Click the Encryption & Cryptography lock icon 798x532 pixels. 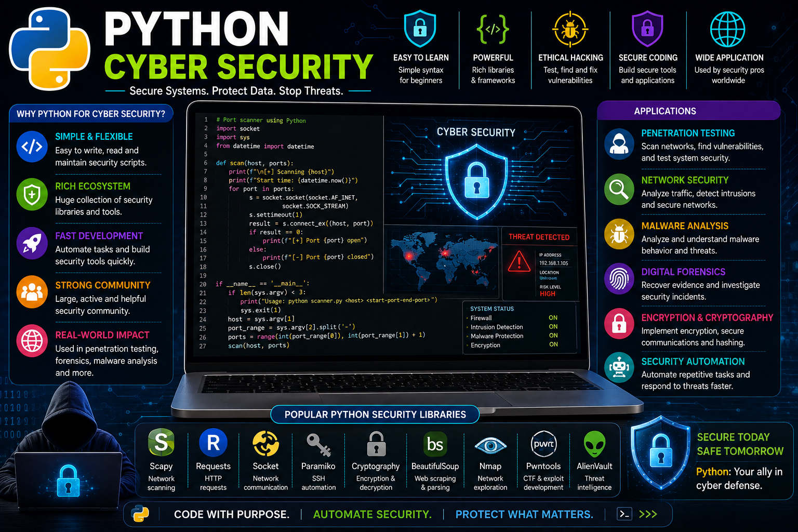tap(619, 324)
